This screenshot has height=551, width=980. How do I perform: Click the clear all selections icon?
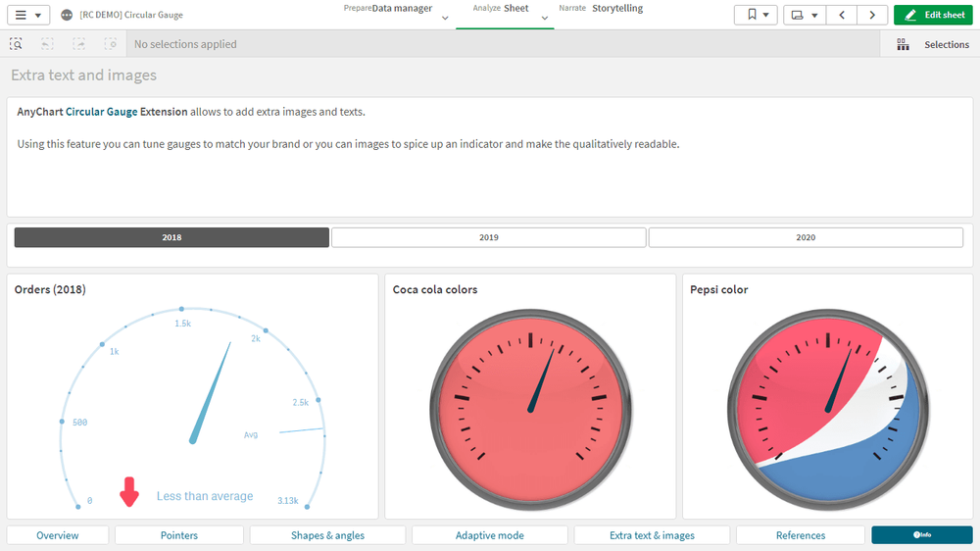(x=111, y=44)
